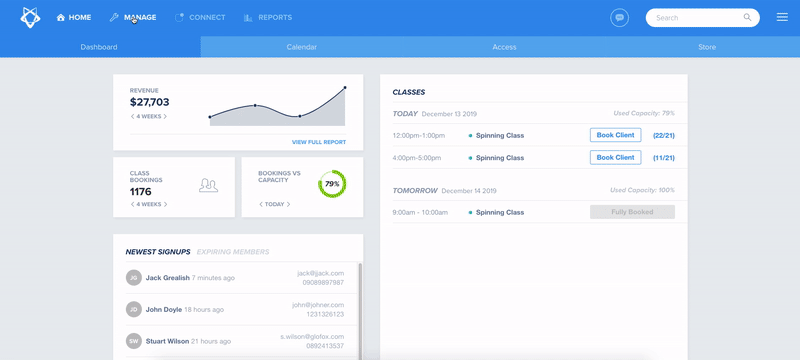Click the 79% capacity progress ring
Image resolution: width=800 pixels, height=360 pixels.
pos(332,184)
